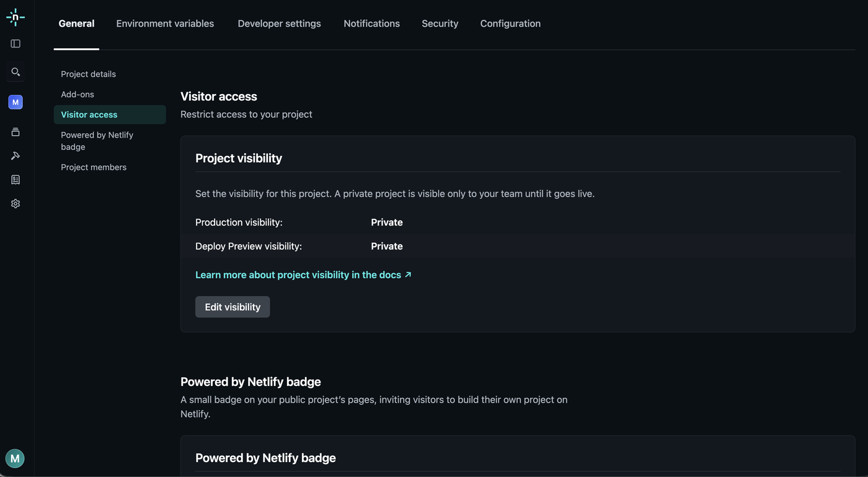Click the Private value for Deploy Preview visibility

click(x=387, y=246)
